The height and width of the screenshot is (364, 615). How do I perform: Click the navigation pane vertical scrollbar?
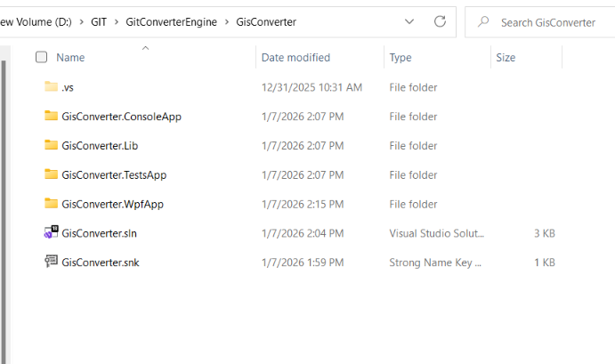4,212
